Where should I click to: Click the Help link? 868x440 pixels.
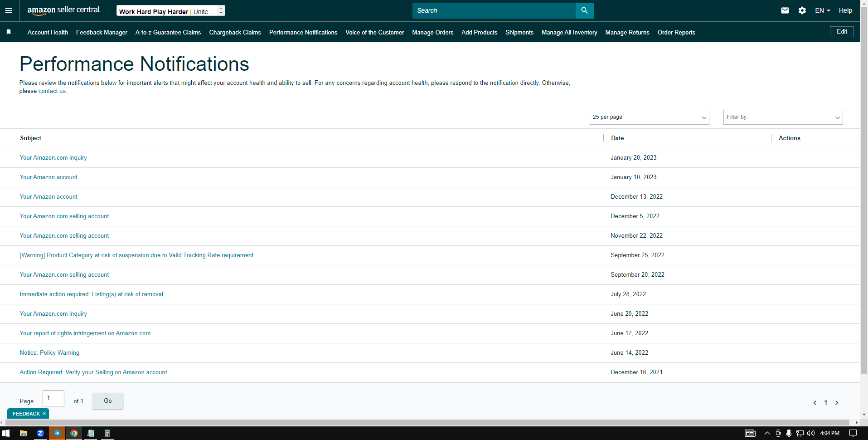pos(845,10)
